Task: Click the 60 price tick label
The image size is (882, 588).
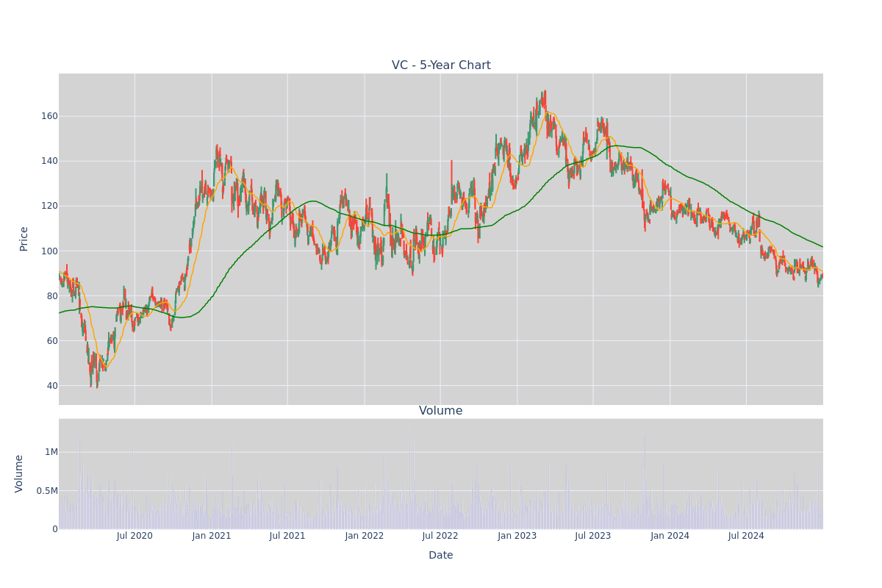Action: pyautogui.click(x=52, y=341)
